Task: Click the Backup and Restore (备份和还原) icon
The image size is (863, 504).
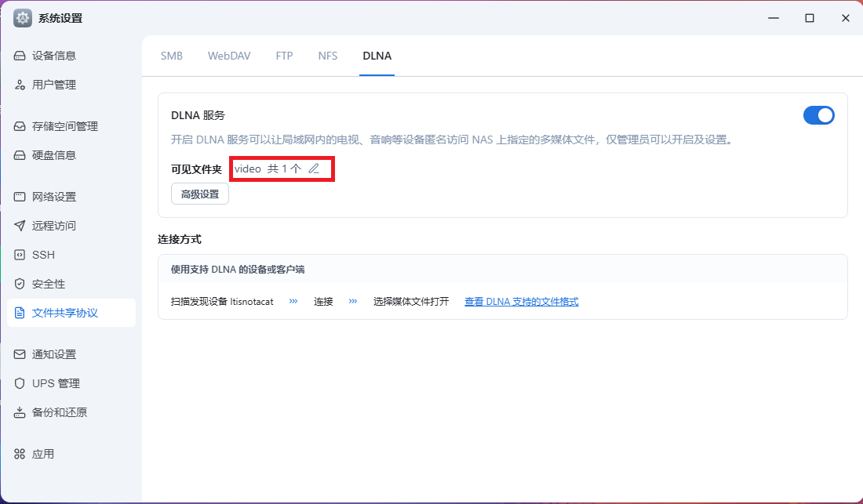Action: [x=20, y=412]
